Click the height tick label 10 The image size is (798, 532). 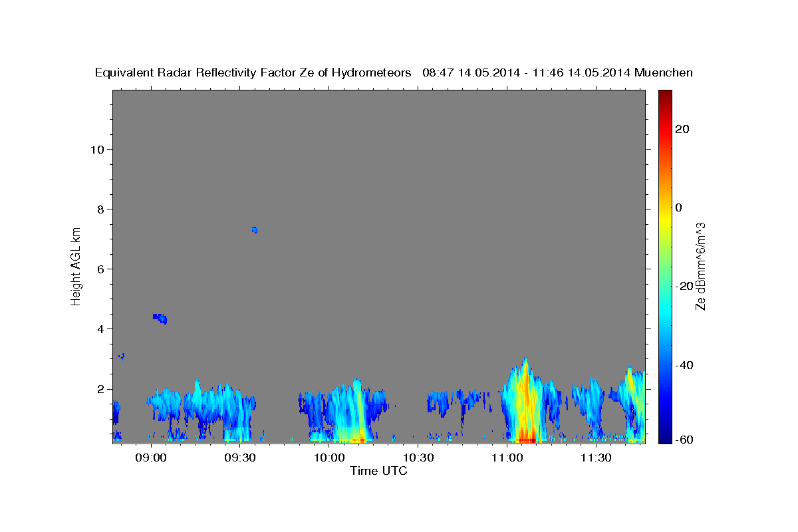[x=98, y=149]
